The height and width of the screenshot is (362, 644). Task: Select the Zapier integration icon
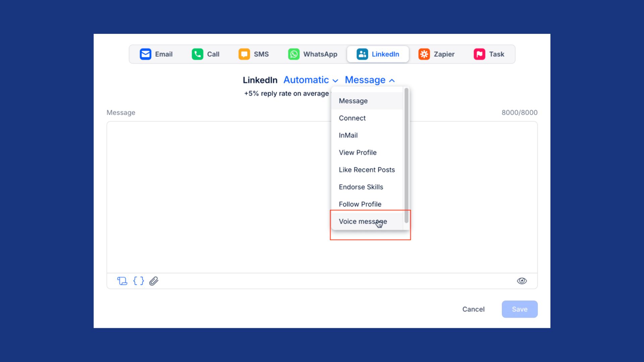[x=424, y=54]
